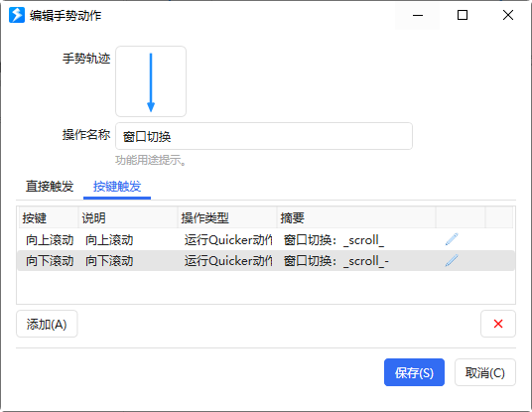Click the 添加(A) button

[x=47, y=324]
